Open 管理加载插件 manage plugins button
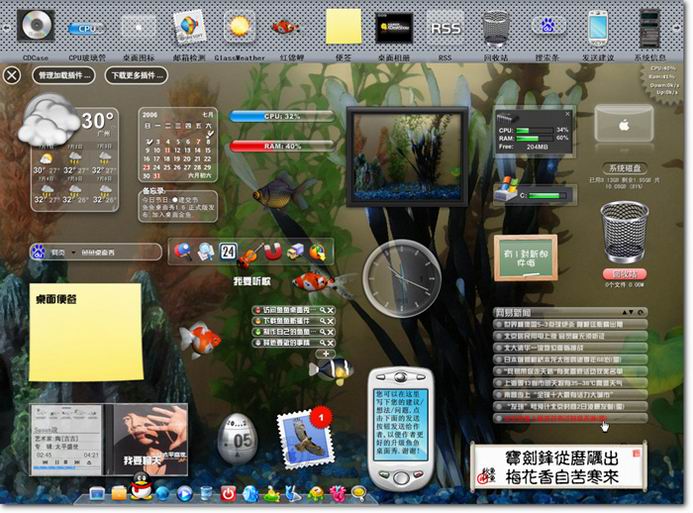The image size is (693, 513). [64, 75]
